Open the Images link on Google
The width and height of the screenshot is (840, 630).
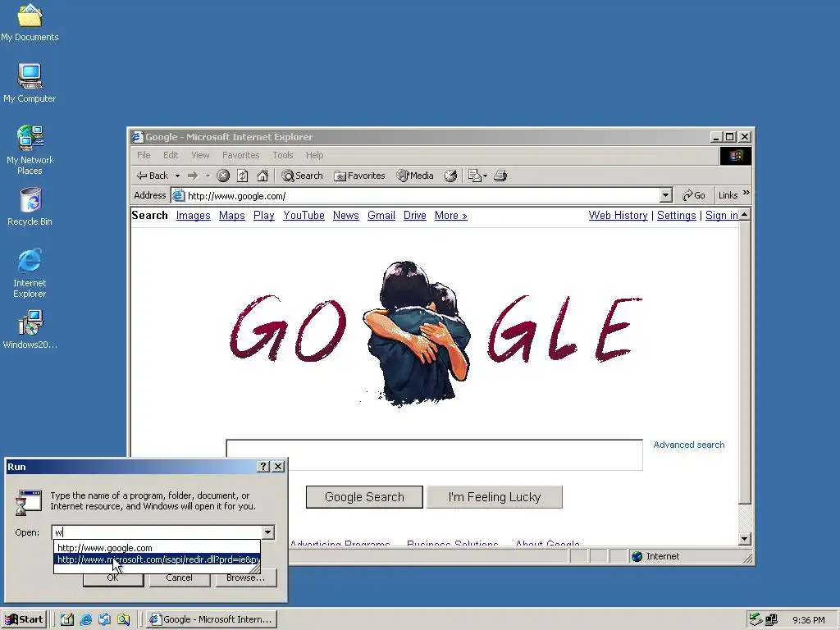194,216
